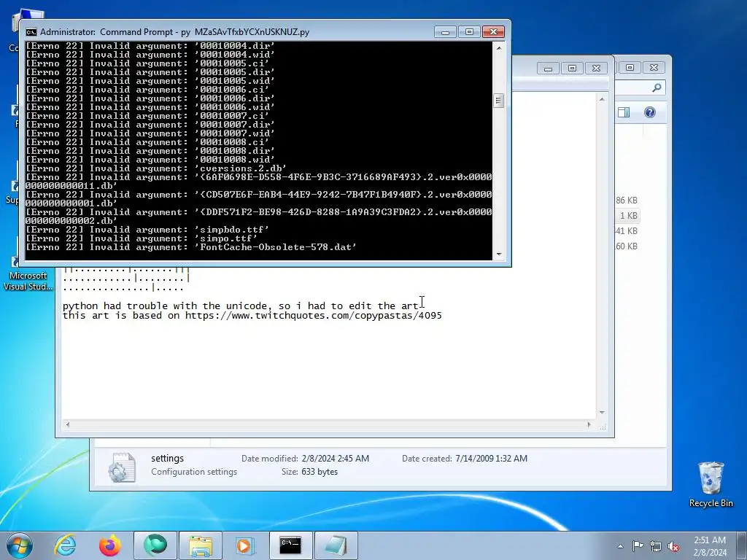Click the 'simpbdo.ttf' error line
The height and width of the screenshot is (560, 747).
(x=147, y=230)
